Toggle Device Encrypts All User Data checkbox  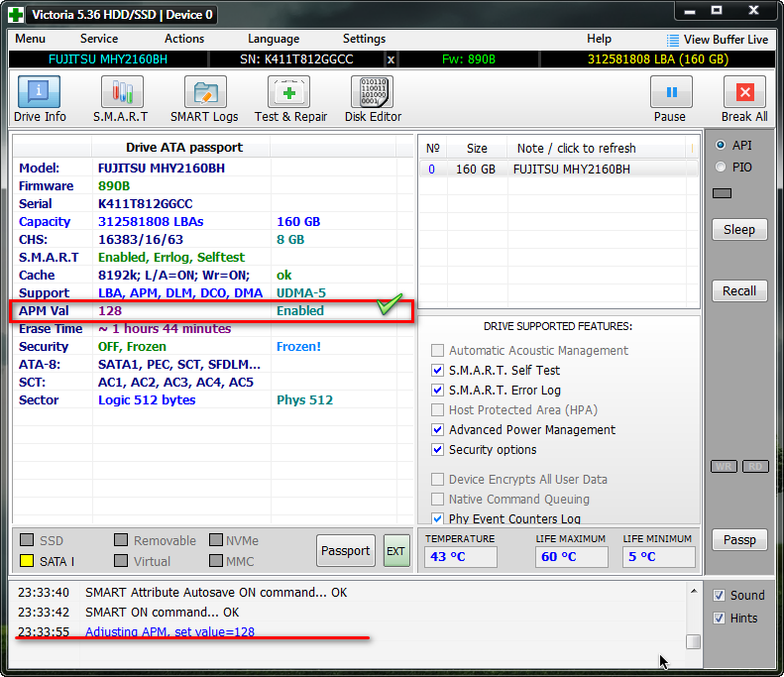pyautogui.click(x=437, y=479)
